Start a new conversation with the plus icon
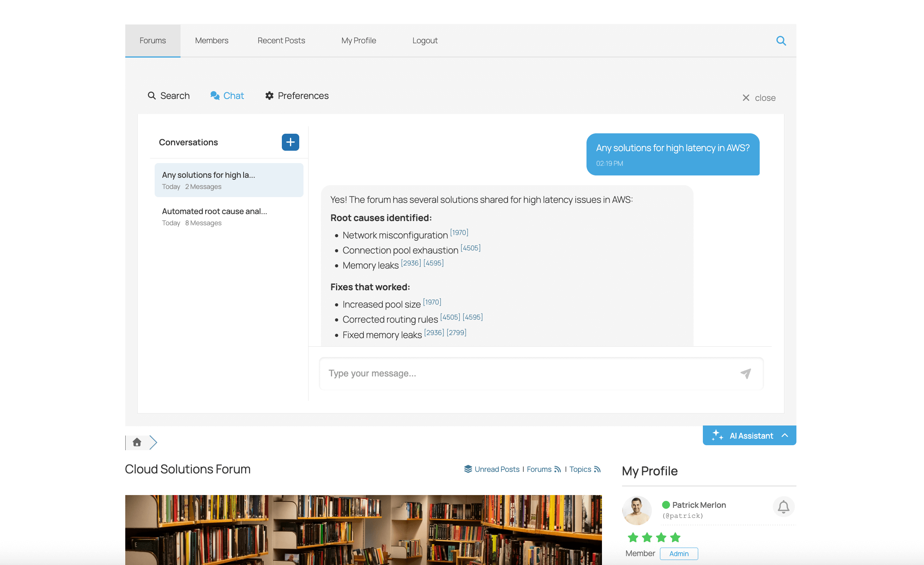The width and height of the screenshot is (924, 565). 290,142
